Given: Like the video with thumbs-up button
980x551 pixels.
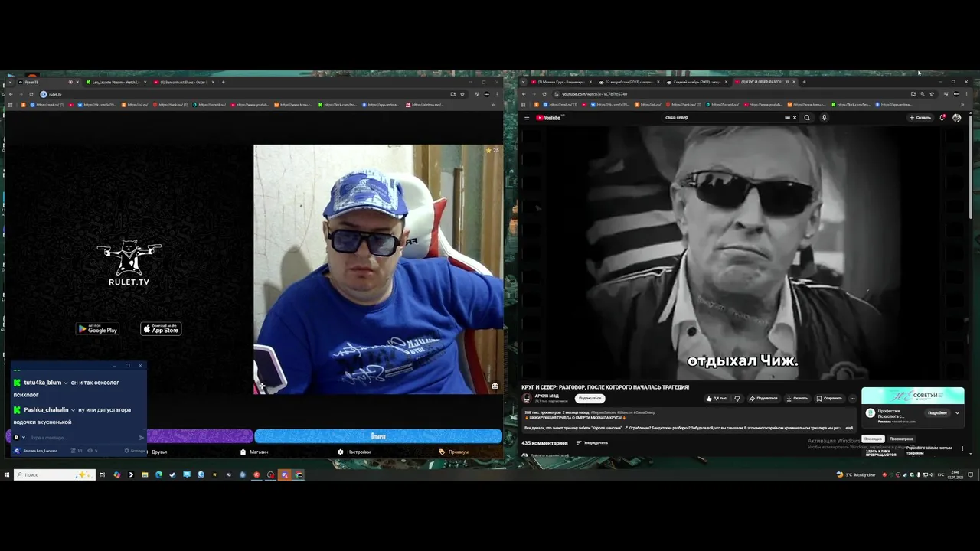Looking at the screenshot, I should pyautogui.click(x=717, y=398).
